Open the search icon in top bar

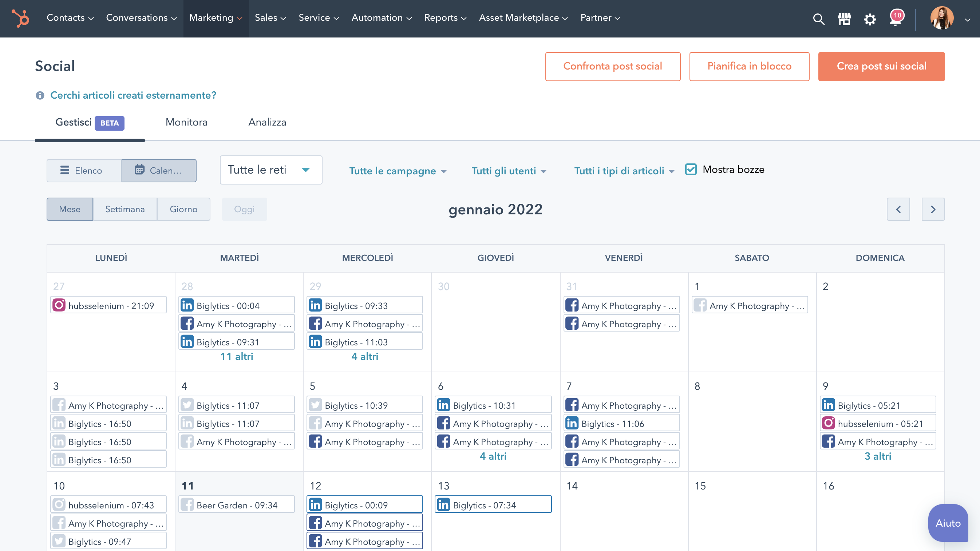point(818,19)
